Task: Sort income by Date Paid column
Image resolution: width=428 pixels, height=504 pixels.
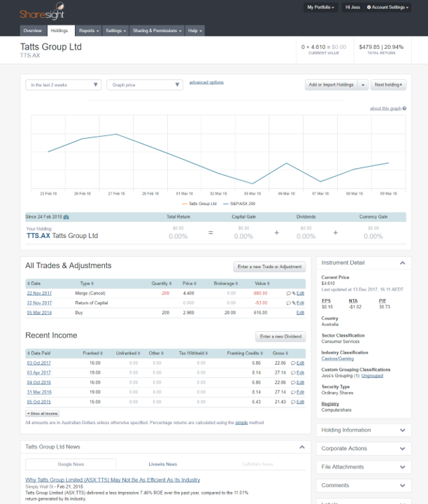Action: click(x=39, y=353)
